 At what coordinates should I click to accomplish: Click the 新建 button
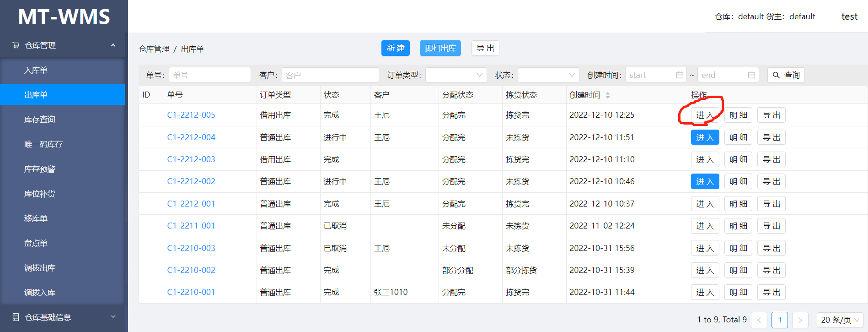pyautogui.click(x=396, y=48)
